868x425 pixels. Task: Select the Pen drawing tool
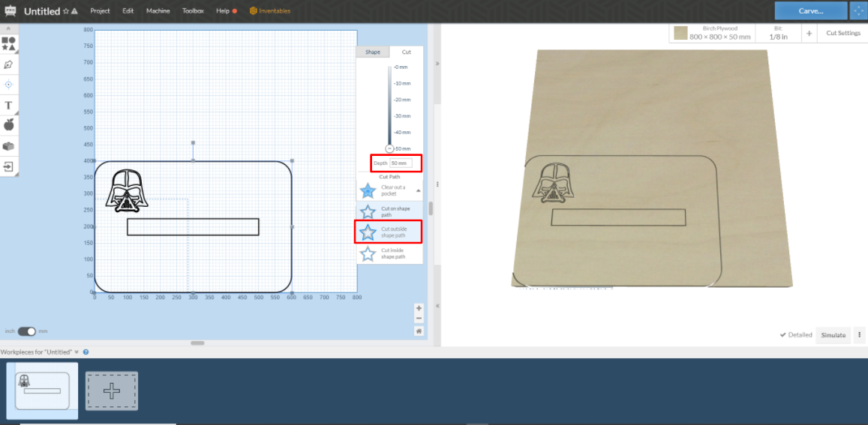(x=8, y=64)
